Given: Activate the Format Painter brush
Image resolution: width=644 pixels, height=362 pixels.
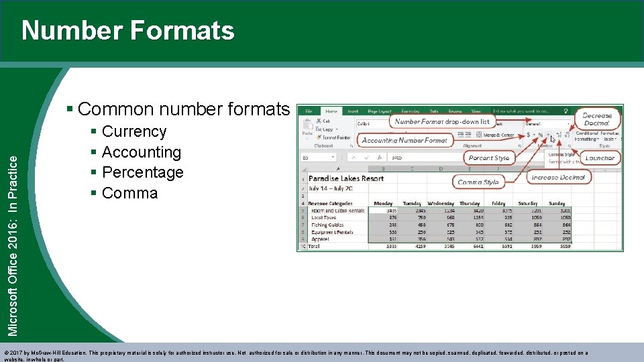Looking at the screenshot, I should [x=319, y=137].
